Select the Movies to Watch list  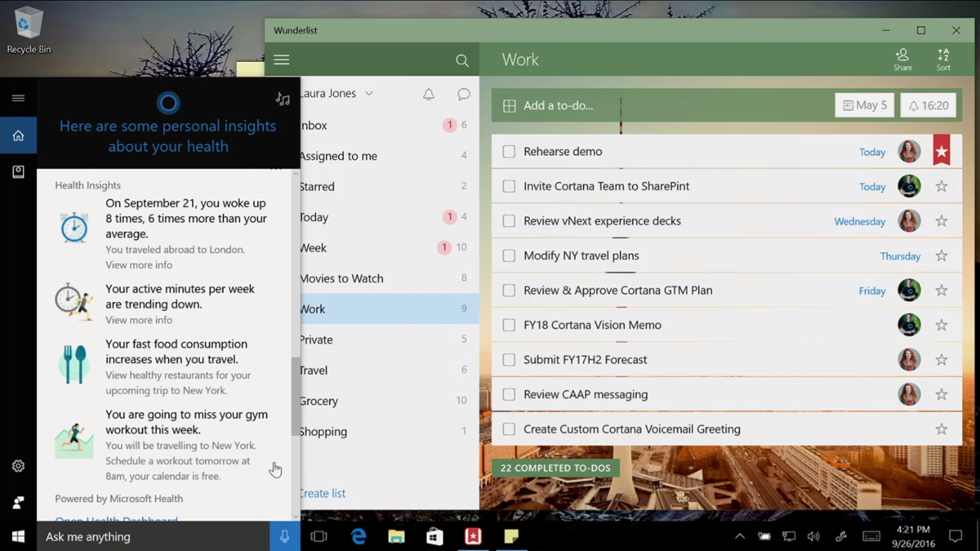(390, 278)
